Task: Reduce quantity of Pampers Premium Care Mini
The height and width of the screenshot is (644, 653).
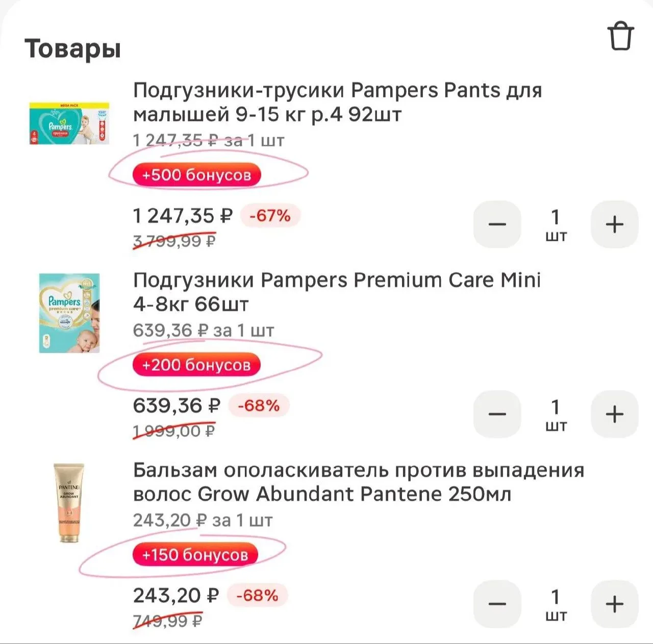Action: (x=497, y=414)
